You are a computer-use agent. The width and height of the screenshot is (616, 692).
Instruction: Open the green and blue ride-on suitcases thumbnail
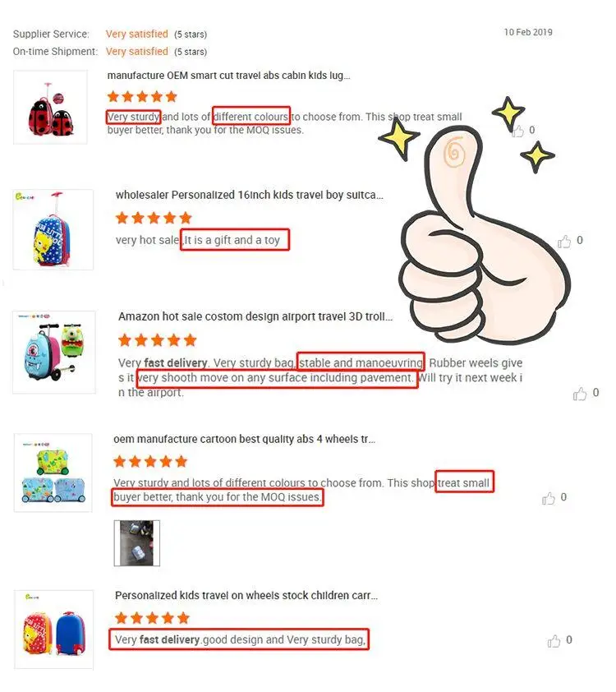coord(53,473)
